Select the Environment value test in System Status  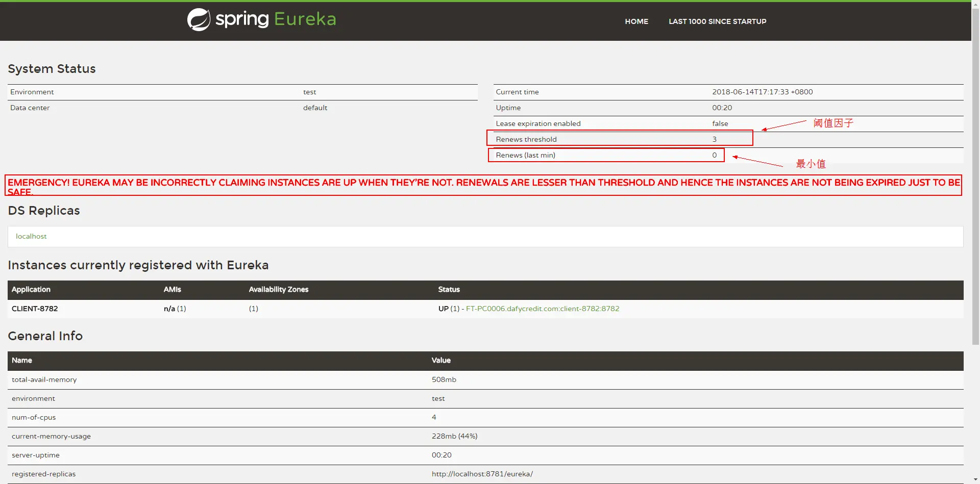pyautogui.click(x=310, y=92)
